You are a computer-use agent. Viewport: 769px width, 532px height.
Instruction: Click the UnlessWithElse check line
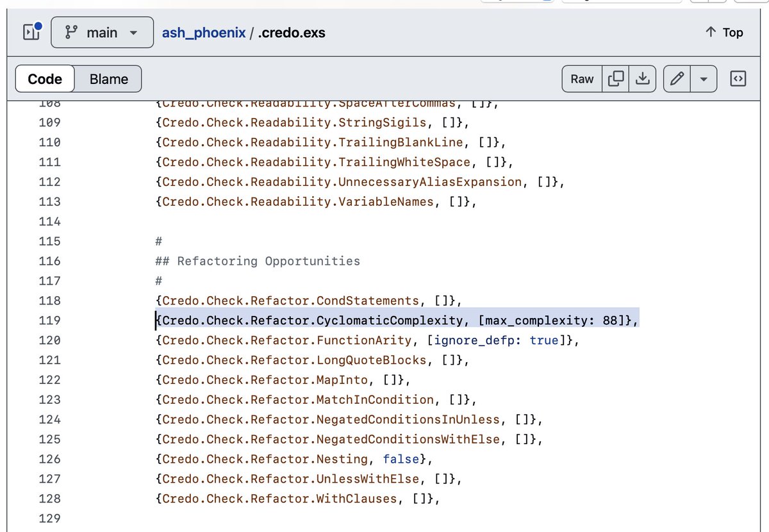click(309, 478)
